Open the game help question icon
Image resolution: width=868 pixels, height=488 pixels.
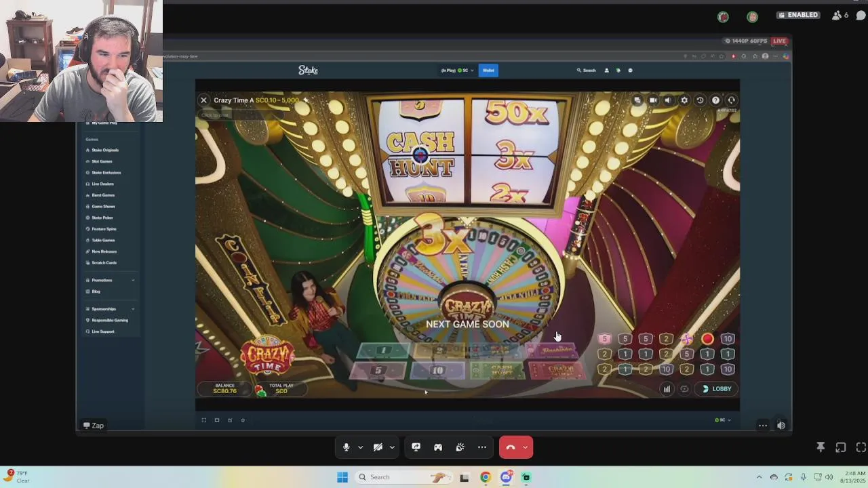click(x=715, y=100)
